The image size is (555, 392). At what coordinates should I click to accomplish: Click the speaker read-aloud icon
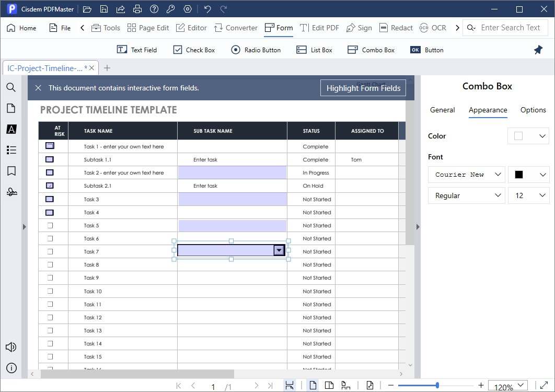(x=11, y=347)
